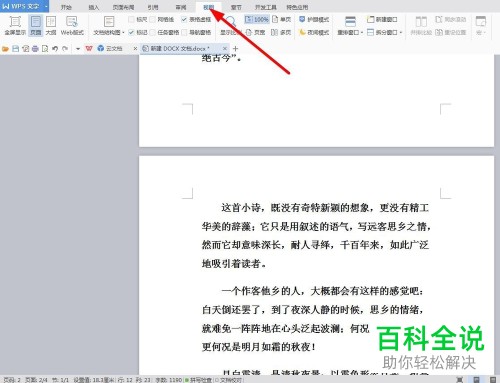
Task: Click the paragraph starting with 一个作客他乡的人
Action: pyautogui.click(x=313, y=319)
